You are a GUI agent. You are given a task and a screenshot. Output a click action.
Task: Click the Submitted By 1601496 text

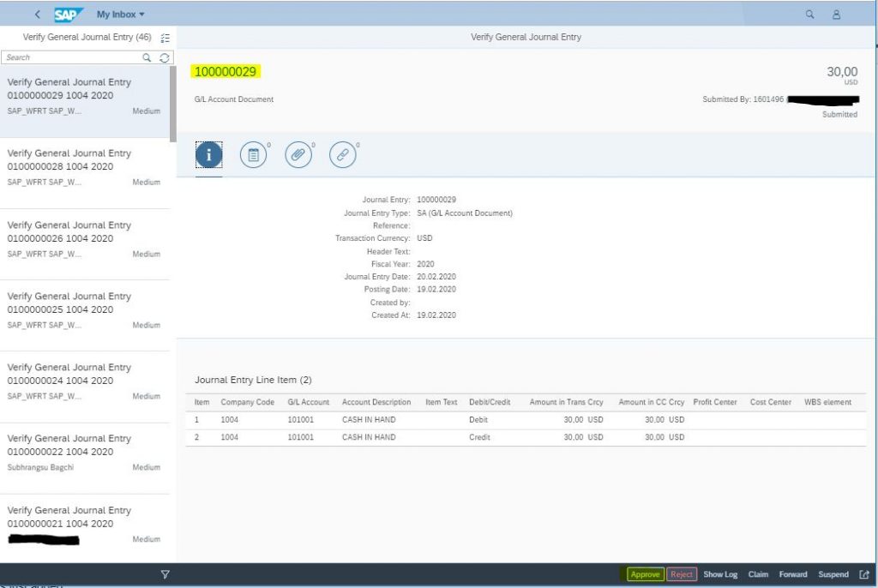pos(743,99)
